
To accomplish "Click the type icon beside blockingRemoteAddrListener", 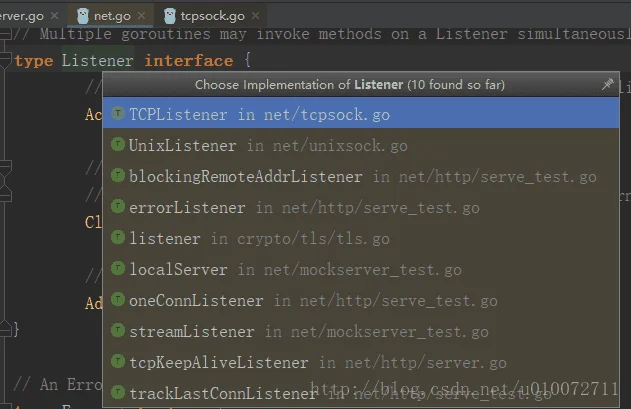I will tap(118, 175).
